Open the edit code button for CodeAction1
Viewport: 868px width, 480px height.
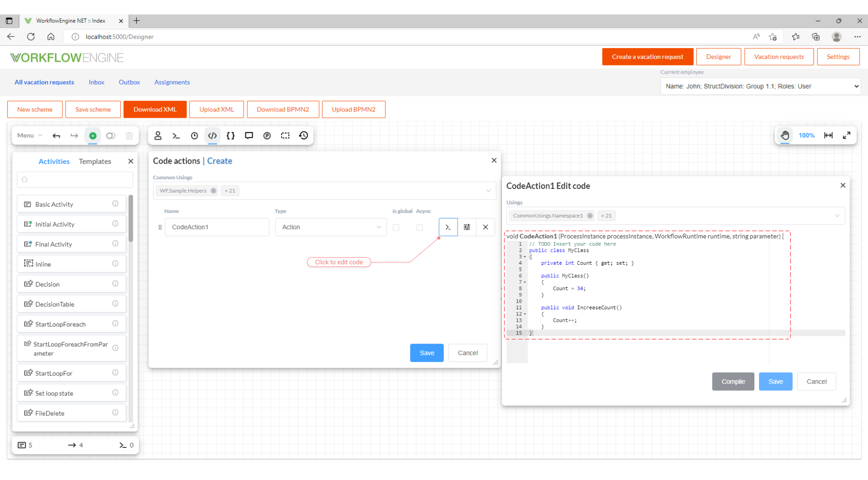click(448, 227)
